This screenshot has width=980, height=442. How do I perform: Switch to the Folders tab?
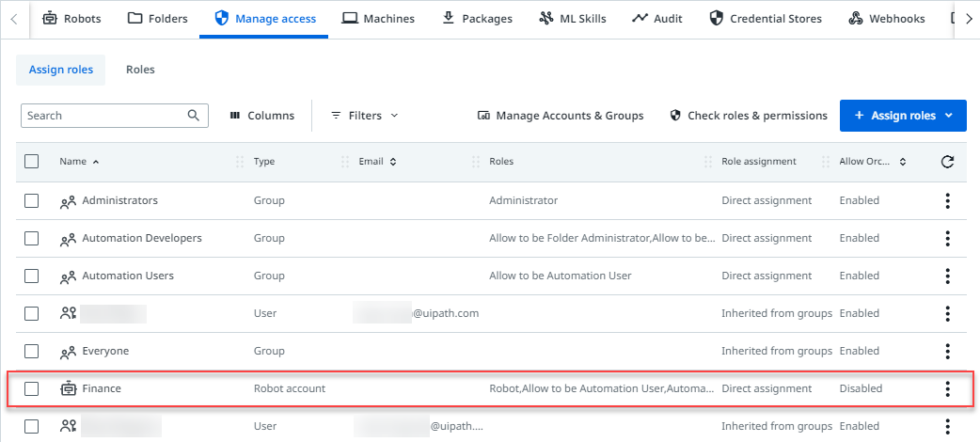(157, 19)
